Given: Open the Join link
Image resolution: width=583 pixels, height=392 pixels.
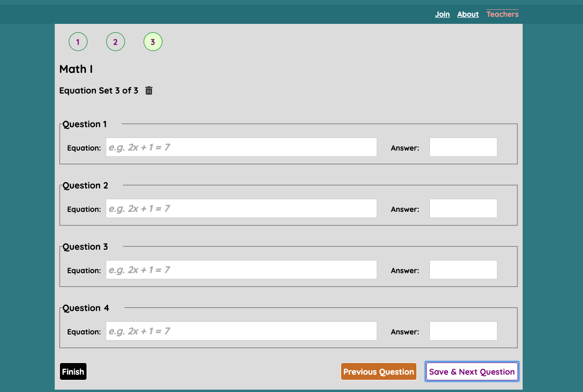Looking at the screenshot, I should (442, 14).
